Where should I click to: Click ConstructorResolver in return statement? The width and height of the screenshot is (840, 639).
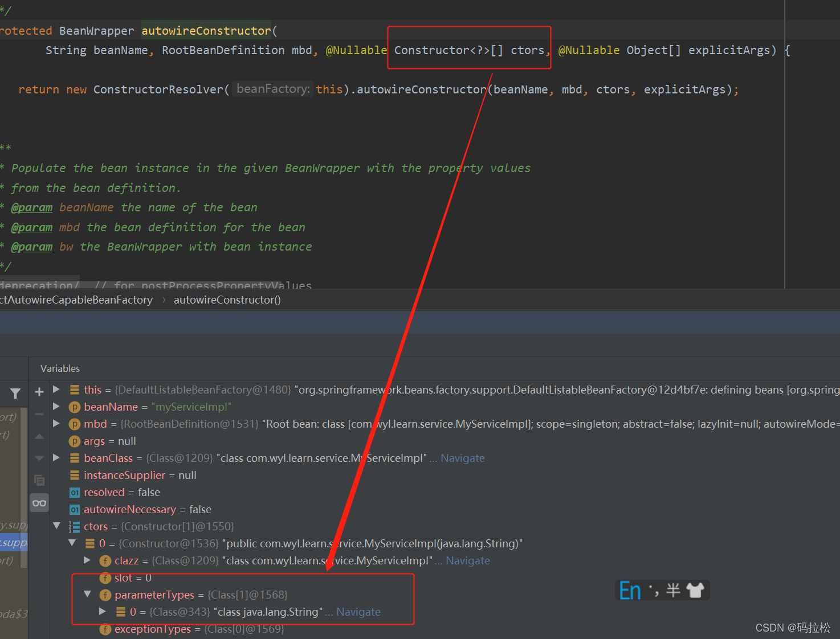tap(158, 89)
